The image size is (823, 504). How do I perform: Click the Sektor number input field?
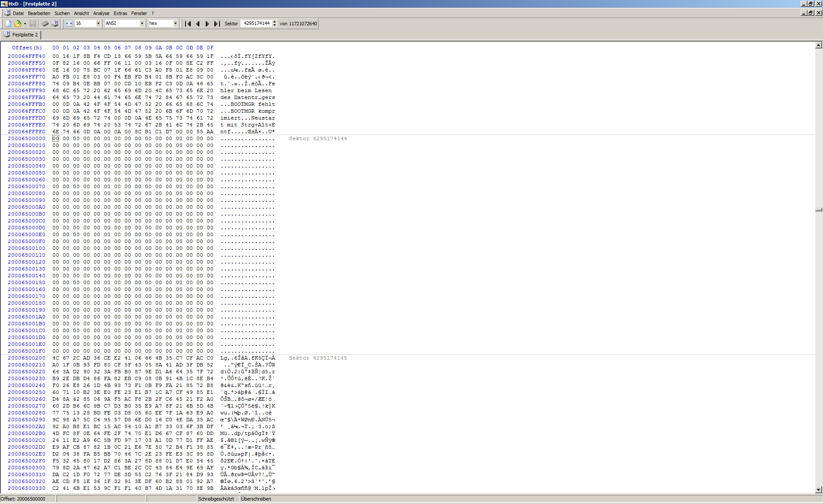point(256,24)
